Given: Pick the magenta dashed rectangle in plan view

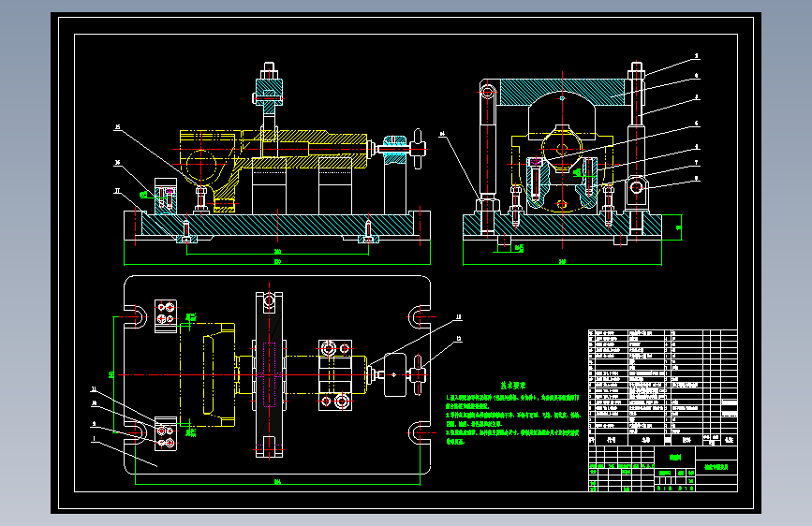Looking at the screenshot, I should pos(270,374).
